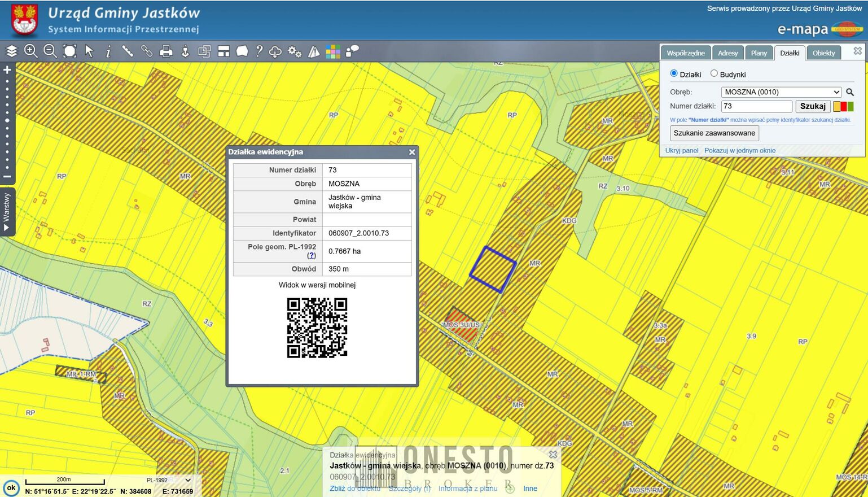Open the PL-1992 coordinate system dropdown
Image resolution: width=868 pixels, height=497 pixels.
[169, 480]
